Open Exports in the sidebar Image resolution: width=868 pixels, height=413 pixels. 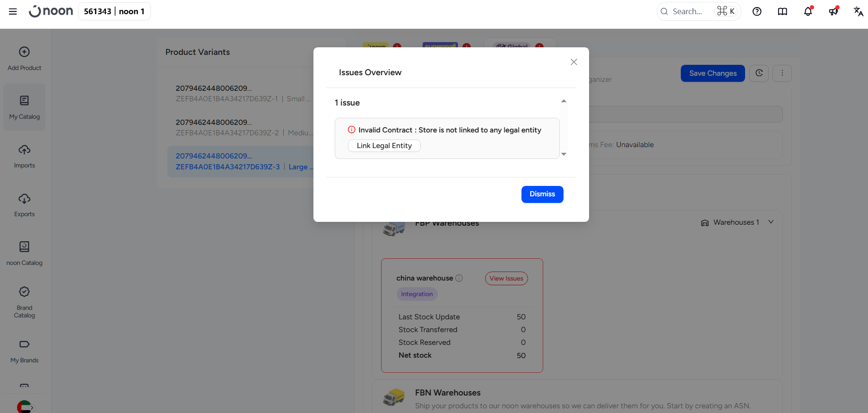tap(25, 205)
